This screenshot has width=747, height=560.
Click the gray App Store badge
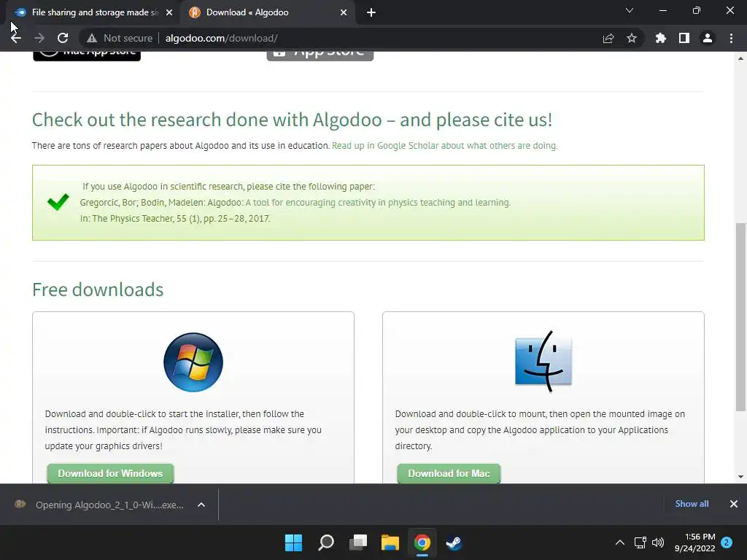[320, 55]
